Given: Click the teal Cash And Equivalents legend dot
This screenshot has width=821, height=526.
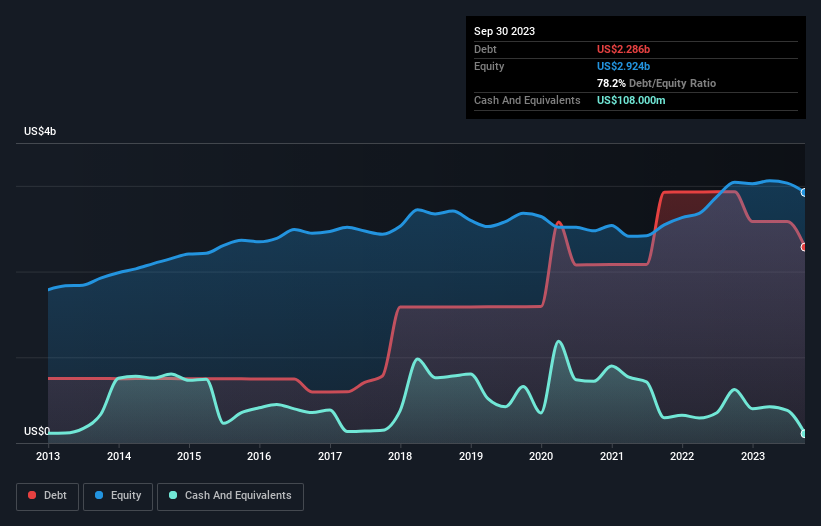Looking at the screenshot, I should pos(173,495).
